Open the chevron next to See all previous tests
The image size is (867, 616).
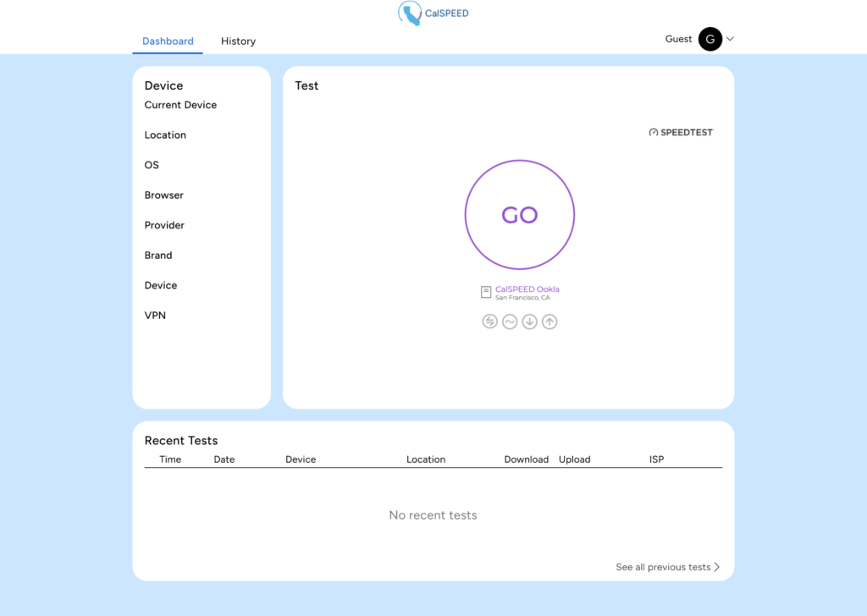[x=717, y=567]
